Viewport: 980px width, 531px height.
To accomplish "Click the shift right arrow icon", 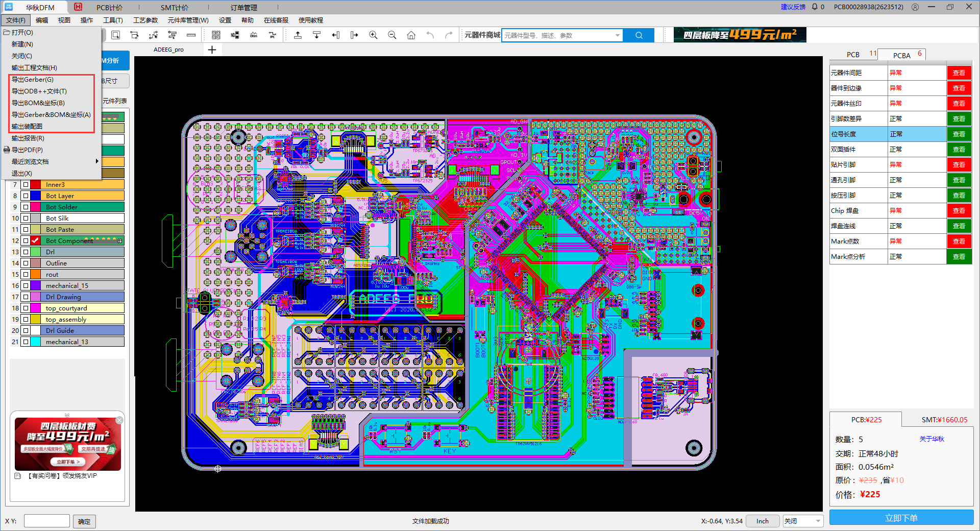I will coord(355,35).
